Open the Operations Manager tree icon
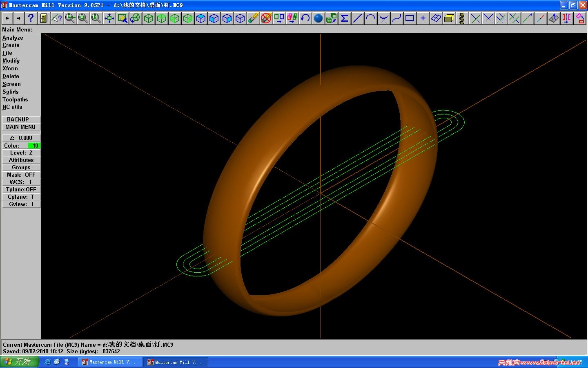 (x=462, y=18)
